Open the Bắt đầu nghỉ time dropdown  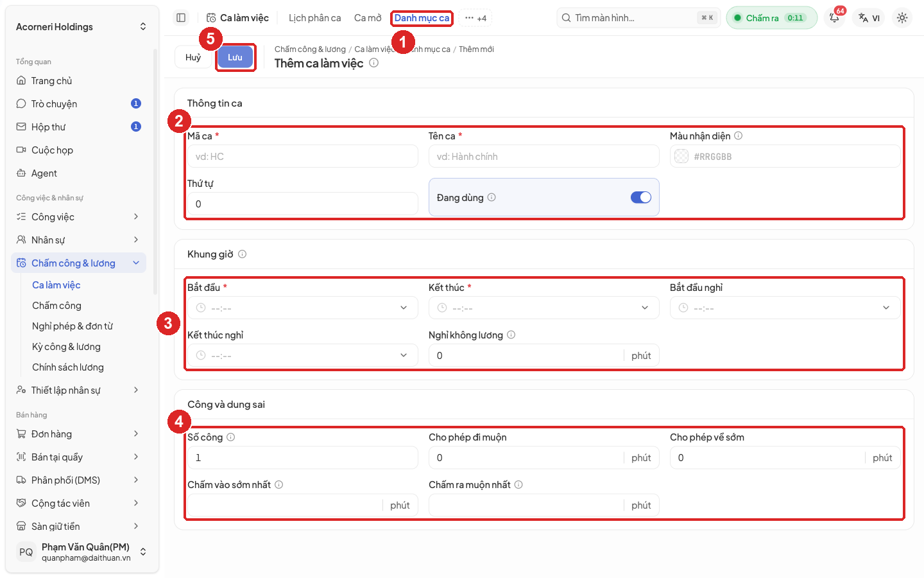(785, 308)
